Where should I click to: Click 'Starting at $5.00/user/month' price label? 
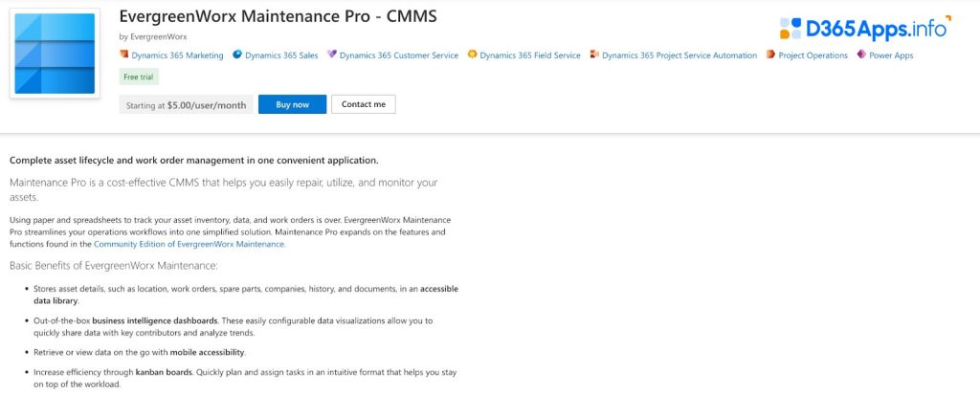(x=186, y=105)
